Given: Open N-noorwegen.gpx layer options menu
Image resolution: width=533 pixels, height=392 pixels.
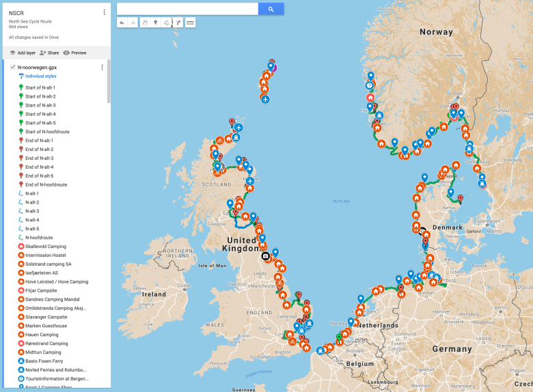Looking at the screenshot, I should [102, 67].
